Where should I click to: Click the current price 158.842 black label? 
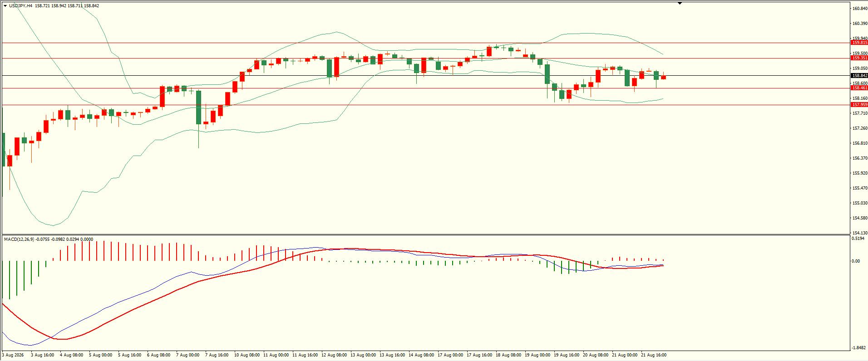(x=859, y=76)
